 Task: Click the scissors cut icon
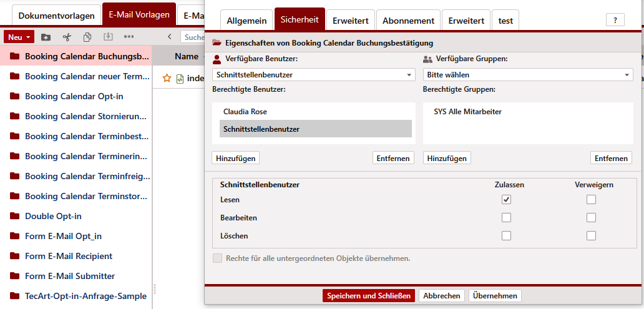pyautogui.click(x=67, y=37)
